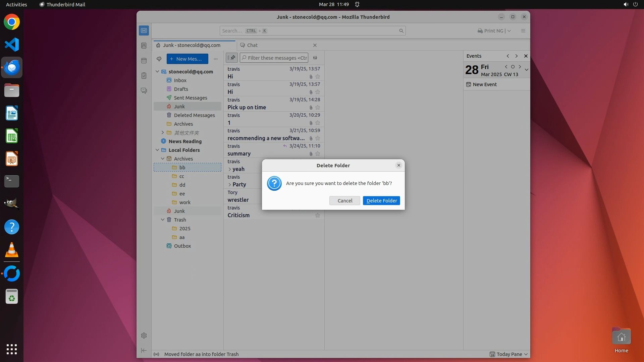
Task: Switch to the Chat tab
Action: tap(252, 45)
